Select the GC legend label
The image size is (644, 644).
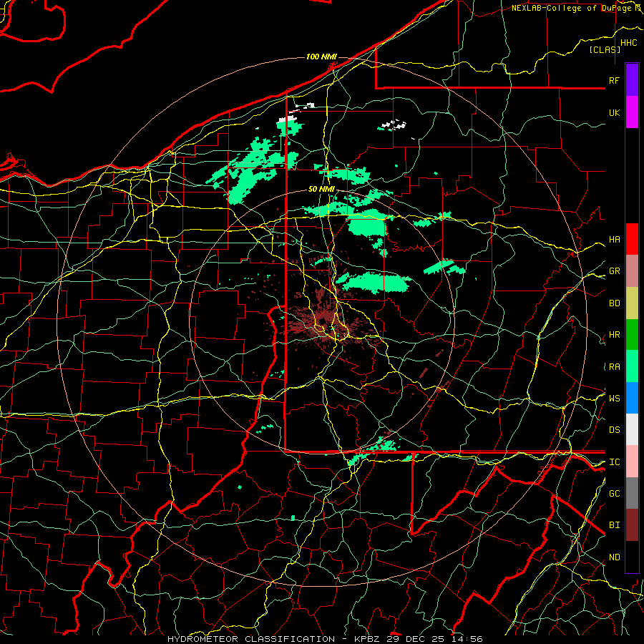pos(614,493)
